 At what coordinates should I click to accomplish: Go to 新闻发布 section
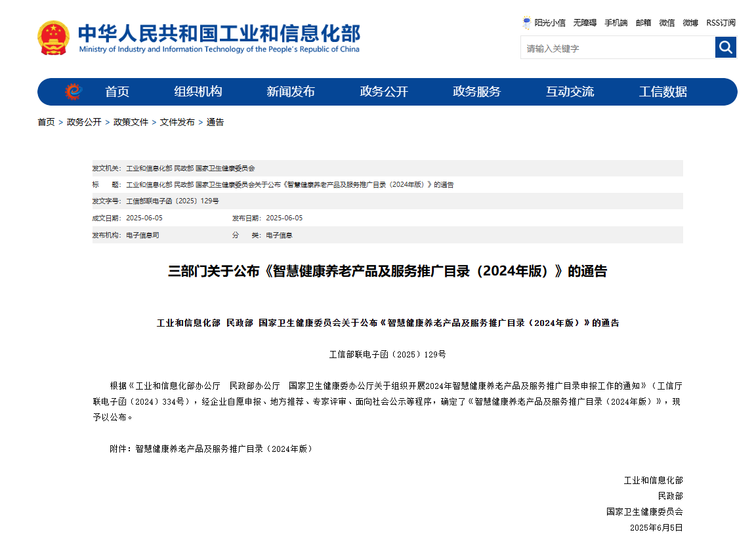pyautogui.click(x=291, y=92)
